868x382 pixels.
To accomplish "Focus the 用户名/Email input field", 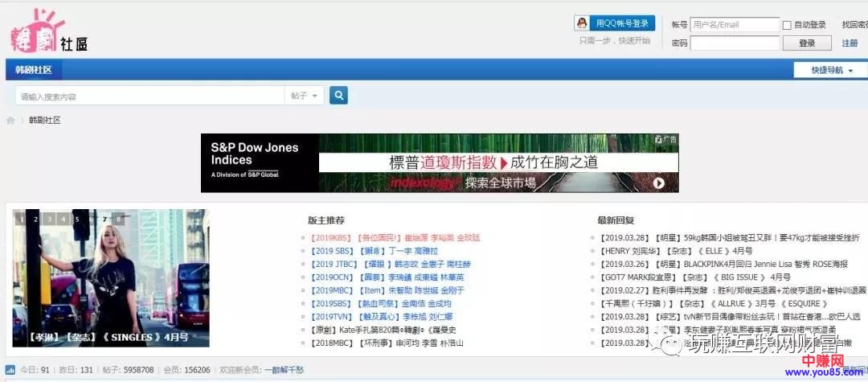I will pyautogui.click(x=734, y=25).
